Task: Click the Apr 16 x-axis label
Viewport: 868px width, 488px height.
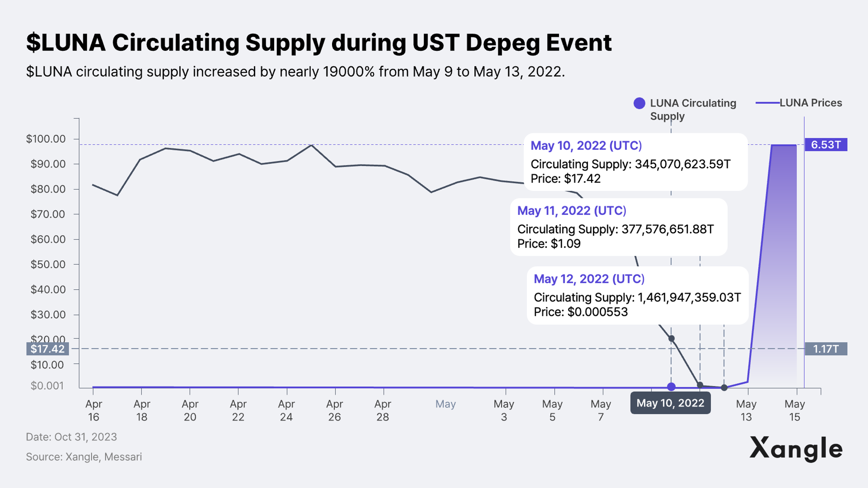Action: coord(93,410)
